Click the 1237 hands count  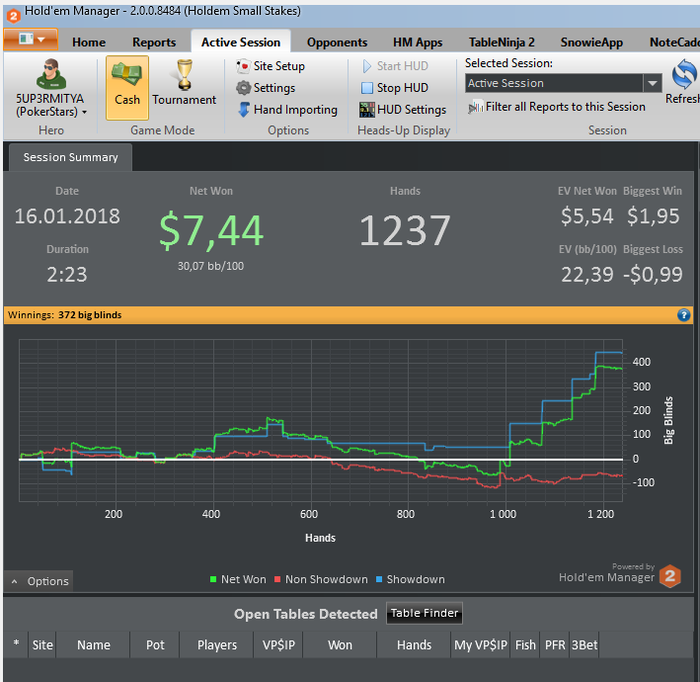[x=405, y=231]
